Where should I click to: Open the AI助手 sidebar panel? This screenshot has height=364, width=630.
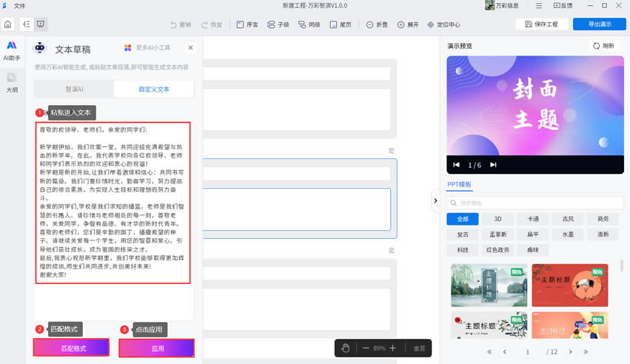click(12, 50)
